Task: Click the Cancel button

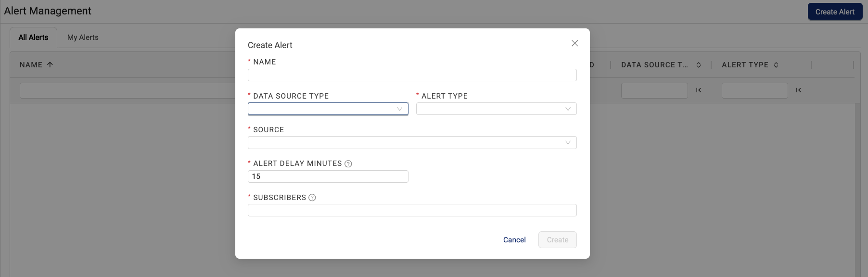Action: click(x=514, y=240)
